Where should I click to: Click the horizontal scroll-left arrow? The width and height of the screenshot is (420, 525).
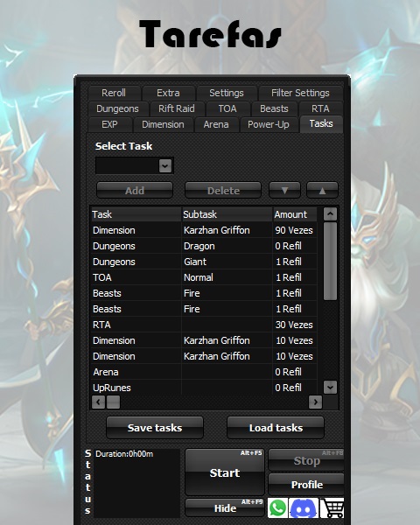(x=99, y=402)
